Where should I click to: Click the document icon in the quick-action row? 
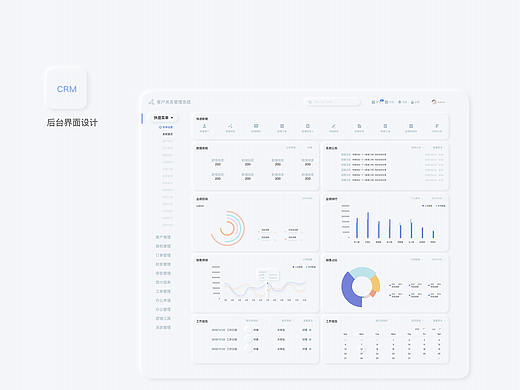point(359,126)
